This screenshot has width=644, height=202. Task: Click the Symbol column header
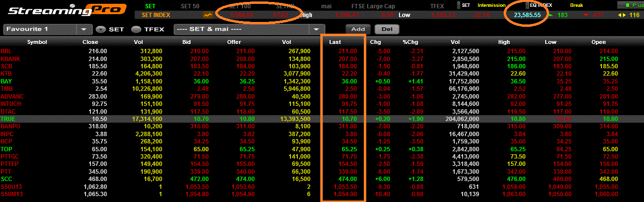(37, 42)
